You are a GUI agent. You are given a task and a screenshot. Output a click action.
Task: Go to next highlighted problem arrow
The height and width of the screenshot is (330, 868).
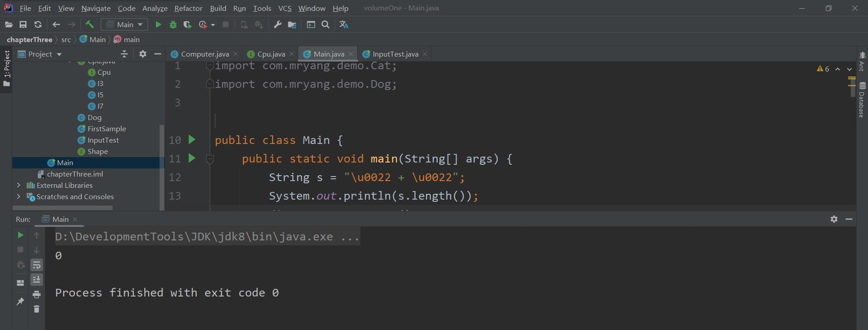[x=849, y=69]
